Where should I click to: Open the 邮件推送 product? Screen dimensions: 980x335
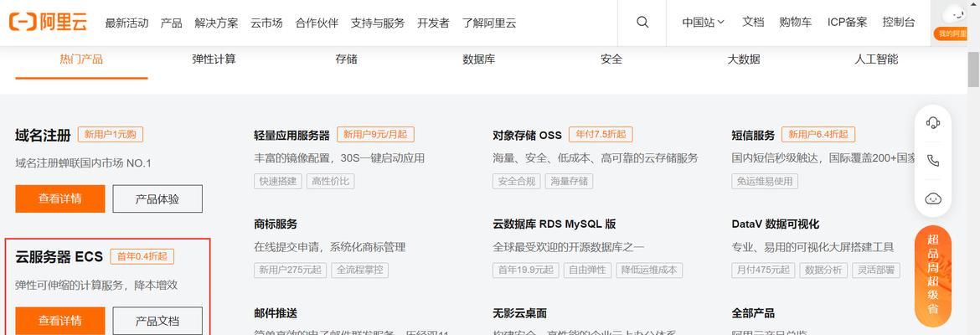point(276,313)
